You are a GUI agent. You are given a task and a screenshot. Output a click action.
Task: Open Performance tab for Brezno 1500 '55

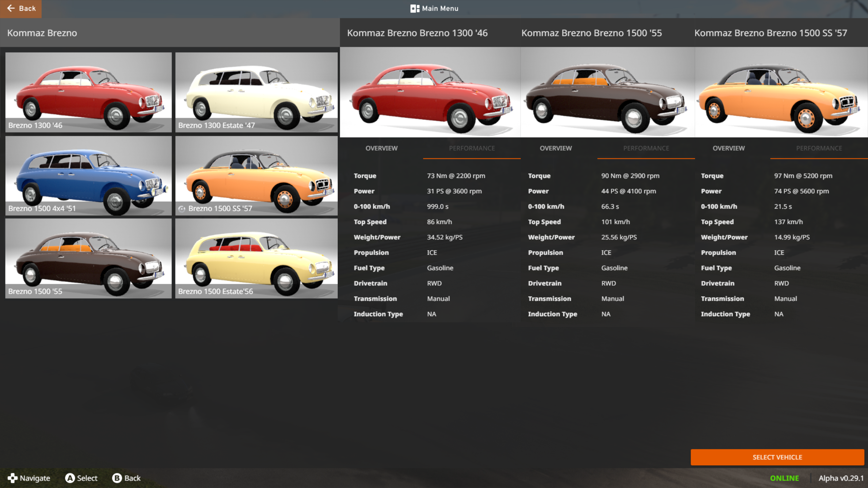646,148
